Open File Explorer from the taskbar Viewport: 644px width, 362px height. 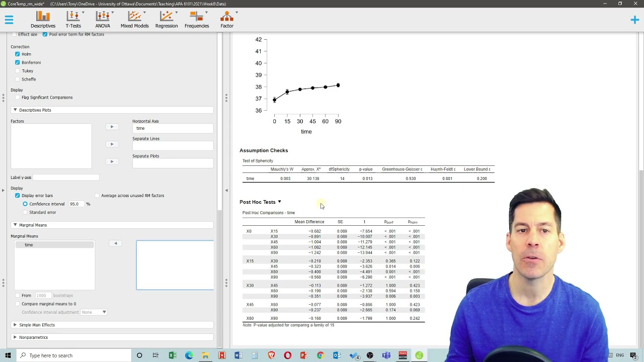point(205,355)
